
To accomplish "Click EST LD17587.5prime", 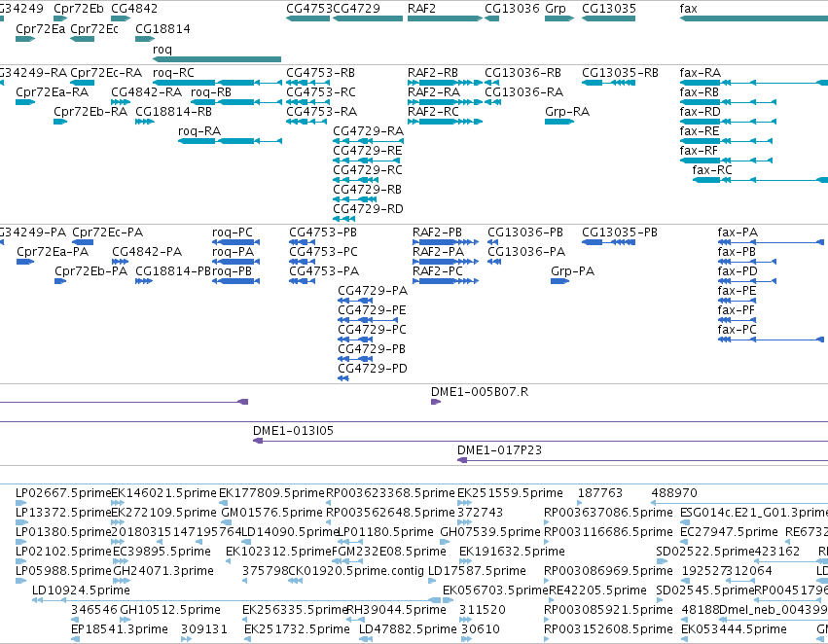I will (432, 581).
